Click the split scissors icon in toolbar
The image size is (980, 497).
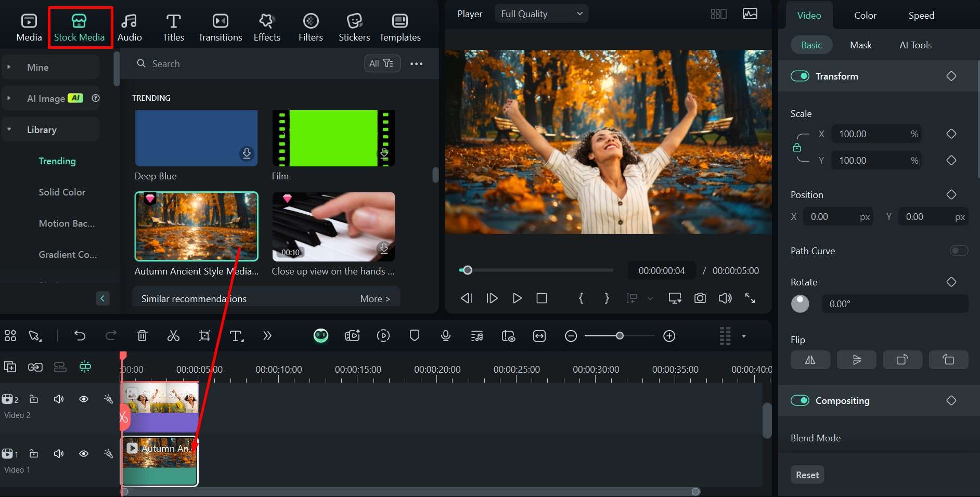point(173,336)
